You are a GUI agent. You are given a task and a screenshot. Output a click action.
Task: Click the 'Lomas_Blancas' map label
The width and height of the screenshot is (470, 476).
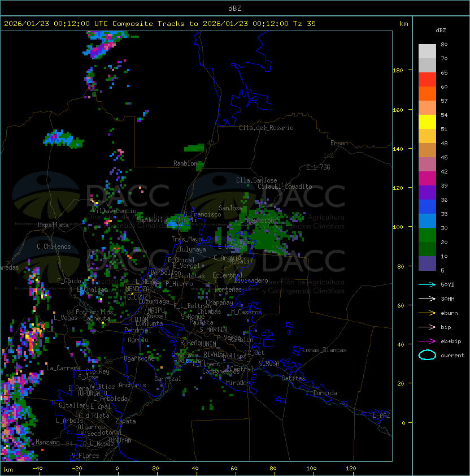(x=324, y=350)
